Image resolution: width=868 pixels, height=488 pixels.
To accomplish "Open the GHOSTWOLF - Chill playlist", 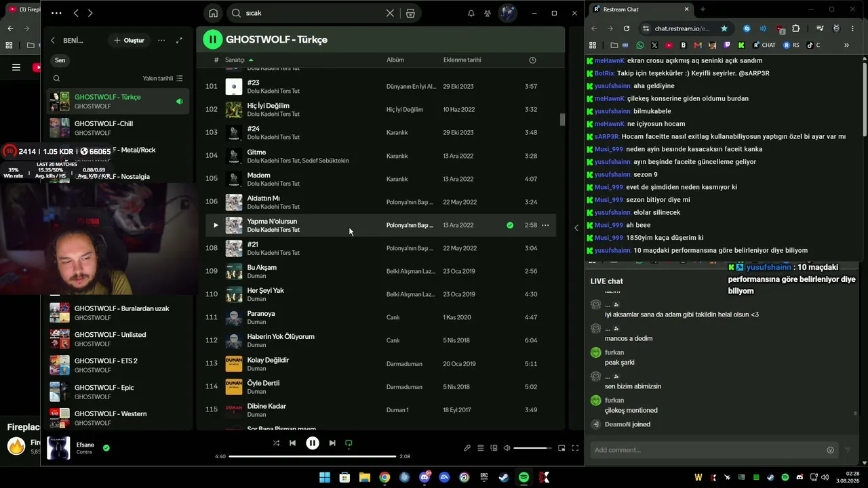I will pos(118,127).
